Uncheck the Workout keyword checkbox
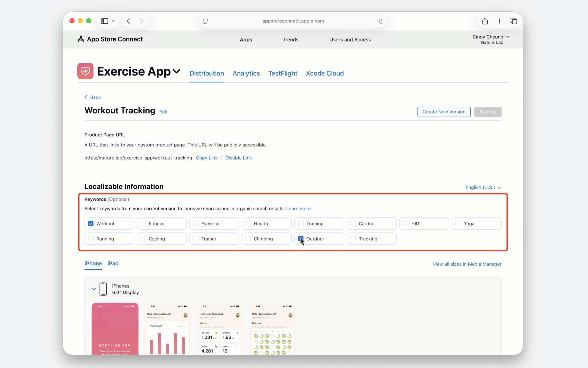This screenshot has height=368, width=588. pos(91,224)
